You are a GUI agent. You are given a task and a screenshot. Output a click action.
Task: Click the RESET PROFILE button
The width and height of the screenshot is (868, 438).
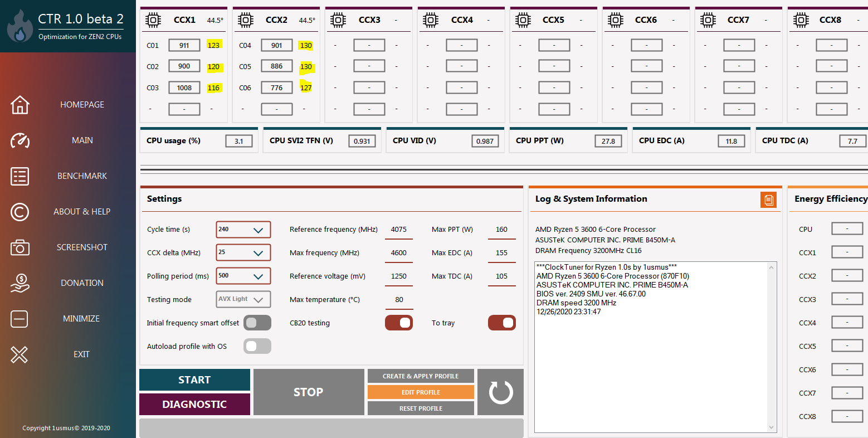(421, 408)
